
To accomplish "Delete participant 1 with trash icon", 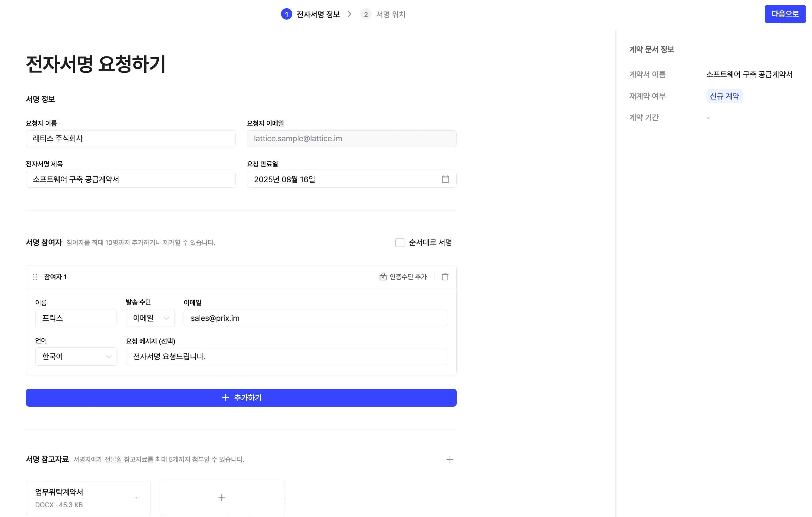I will pos(445,277).
